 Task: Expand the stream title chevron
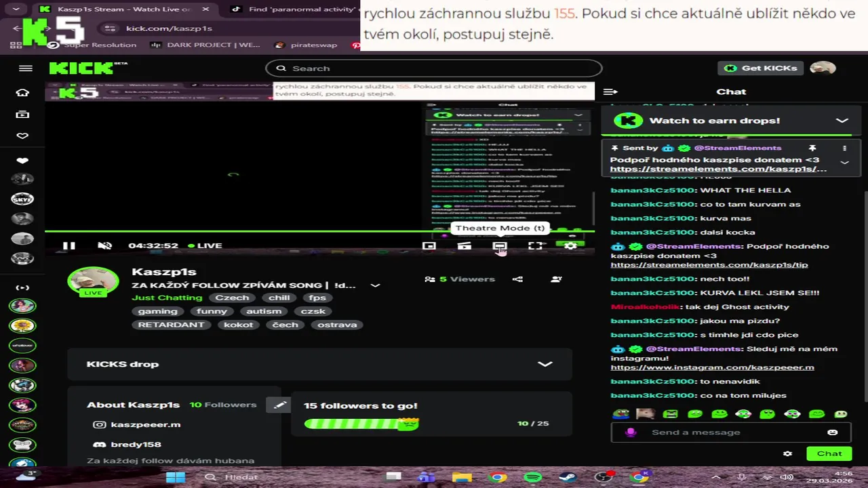point(375,285)
